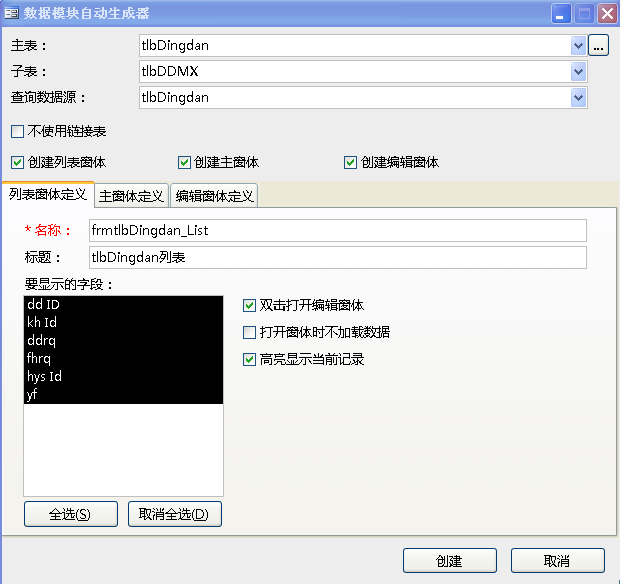The width and height of the screenshot is (620, 584).
Task: Enable the 不使用链接表 checkbox
Action: (17, 131)
